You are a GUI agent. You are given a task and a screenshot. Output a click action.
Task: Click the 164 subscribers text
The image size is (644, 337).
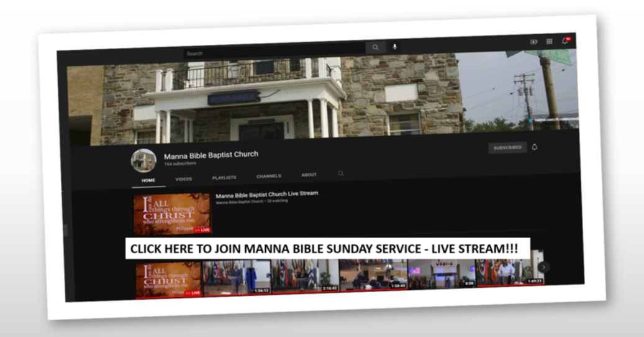(180, 163)
